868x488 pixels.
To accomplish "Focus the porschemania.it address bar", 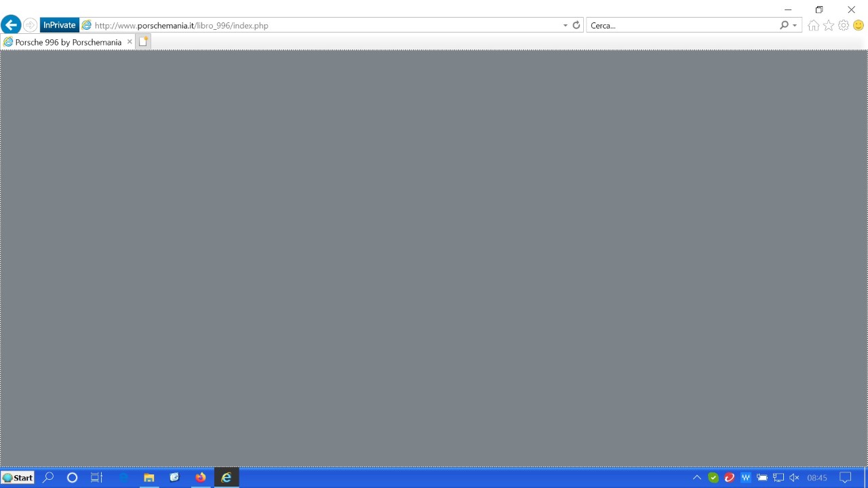I will pyautogui.click(x=325, y=25).
